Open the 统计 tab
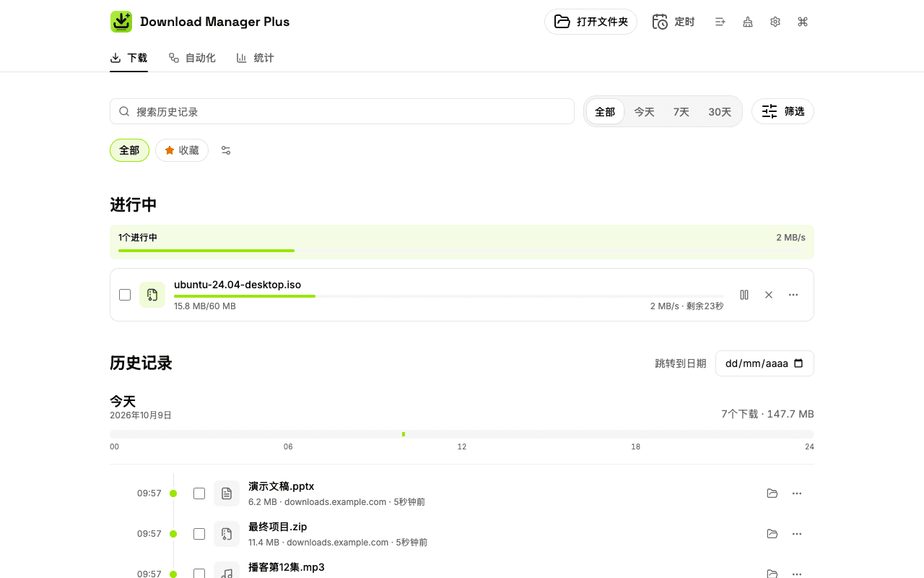924x578 pixels. [256, 58]
